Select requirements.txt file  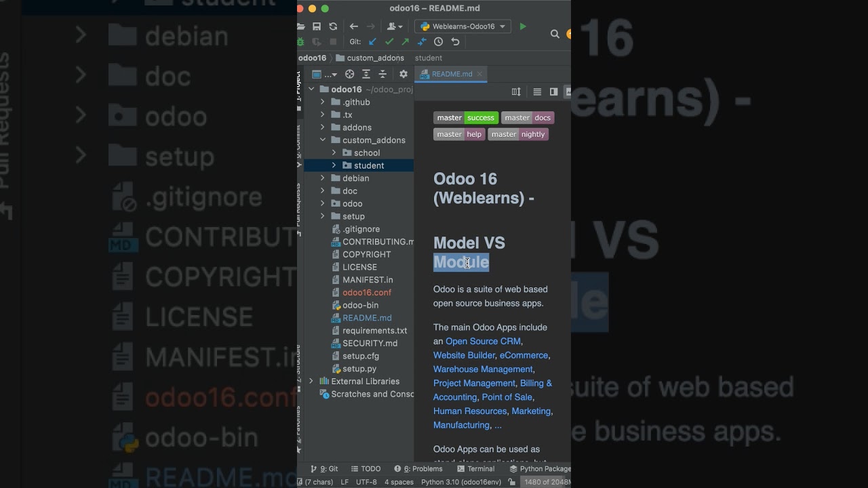point(374,331)
